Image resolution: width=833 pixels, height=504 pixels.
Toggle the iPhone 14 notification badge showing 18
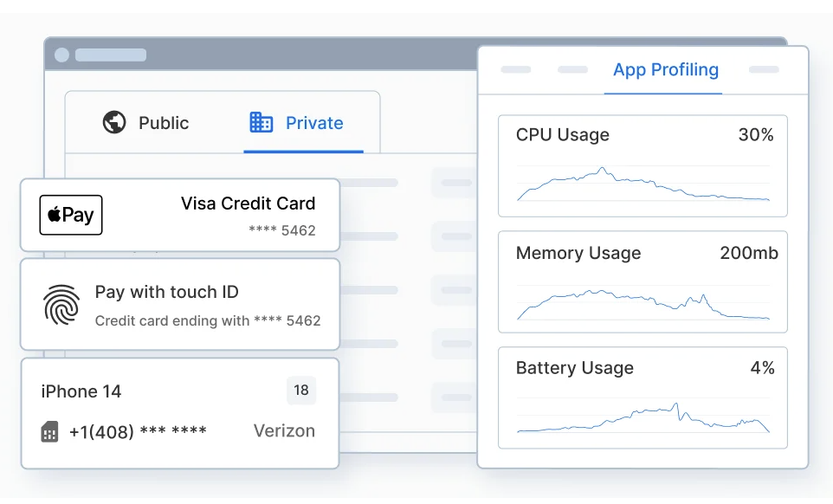click(x=301, y=391)
